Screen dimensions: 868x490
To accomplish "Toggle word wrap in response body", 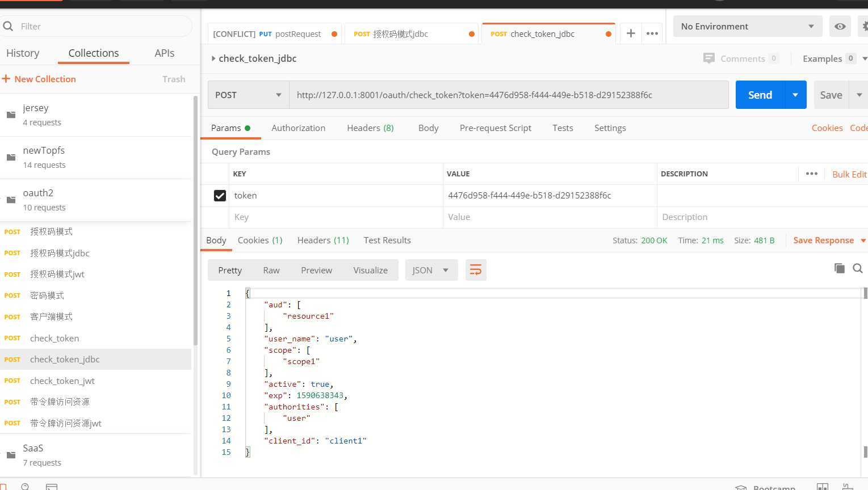I will click(476, 270).
